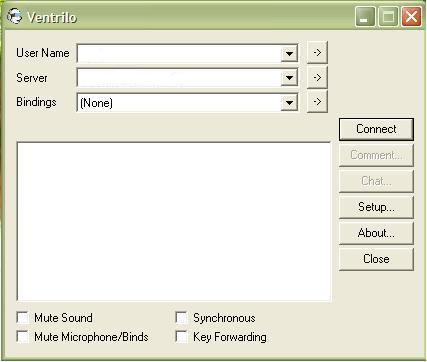Click the greyed-out Chat button
This screenshot has height=362, width=427.
tap(376, 181)
